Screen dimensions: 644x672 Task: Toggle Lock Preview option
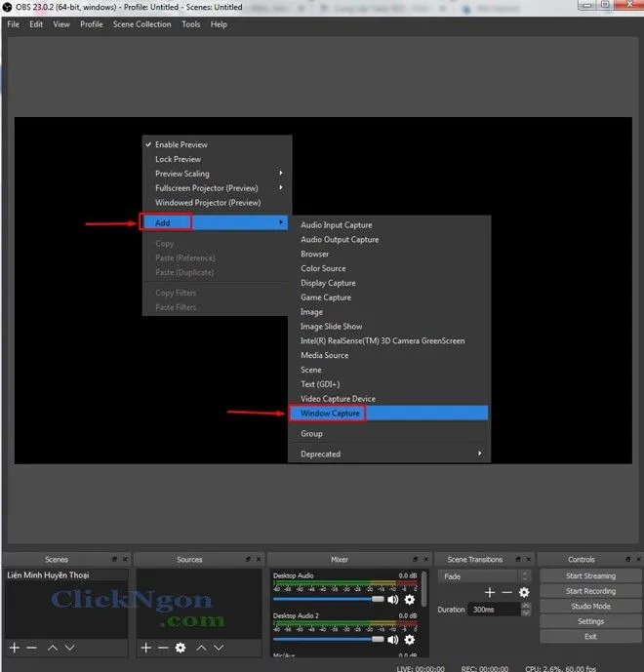click(217, 159)
